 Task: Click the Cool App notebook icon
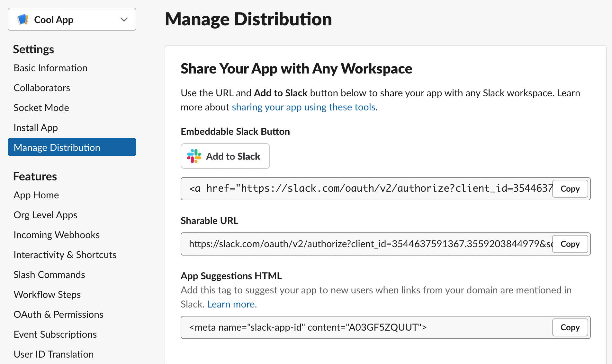pyautogui.click(x=22, y=19)
